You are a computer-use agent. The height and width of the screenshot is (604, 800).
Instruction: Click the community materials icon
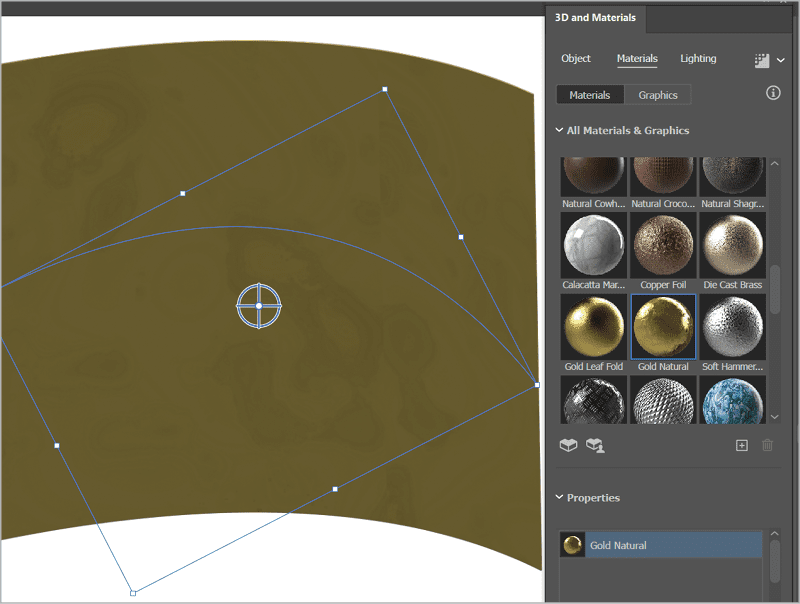click(x=595, y=445)
